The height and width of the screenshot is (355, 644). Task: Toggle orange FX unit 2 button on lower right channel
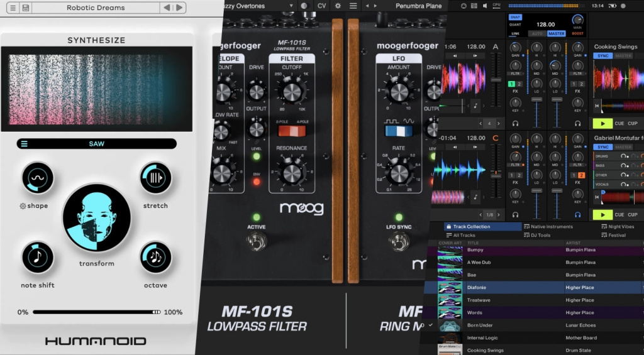tap(581, 175)
